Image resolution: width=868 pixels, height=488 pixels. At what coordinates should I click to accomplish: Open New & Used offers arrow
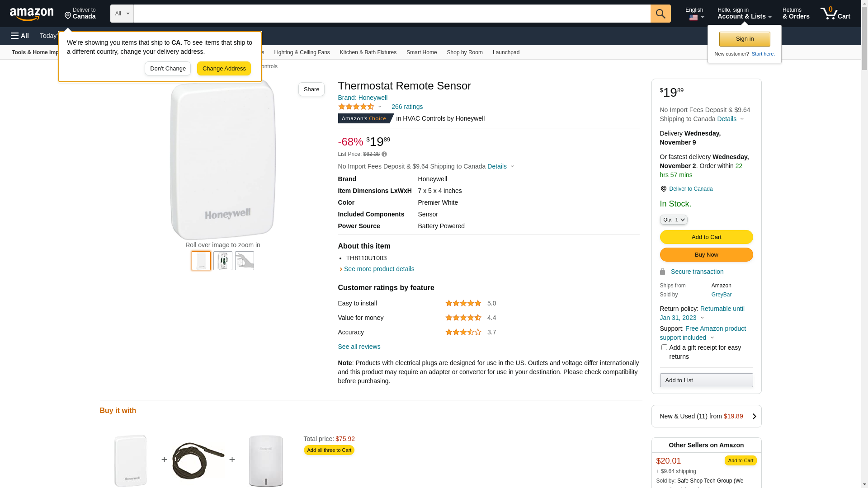(754, 416)
